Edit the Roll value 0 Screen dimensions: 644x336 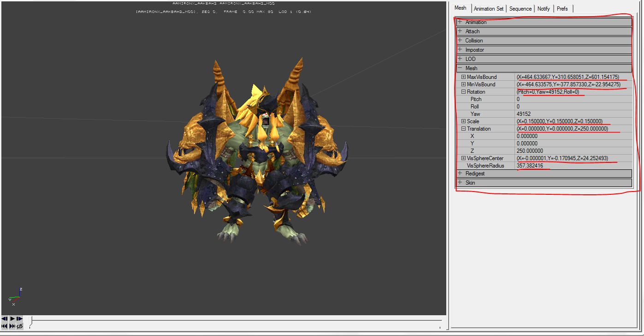coord(574,107)
